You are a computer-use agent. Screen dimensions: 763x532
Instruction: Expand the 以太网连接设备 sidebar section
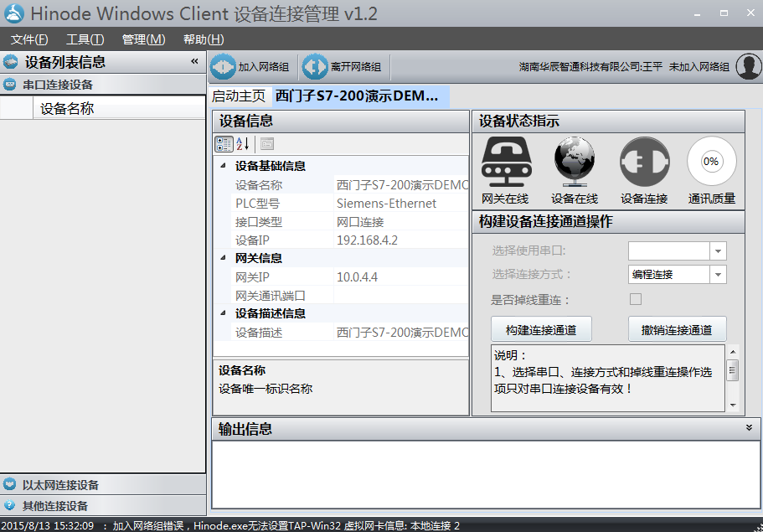pos(60,485)
